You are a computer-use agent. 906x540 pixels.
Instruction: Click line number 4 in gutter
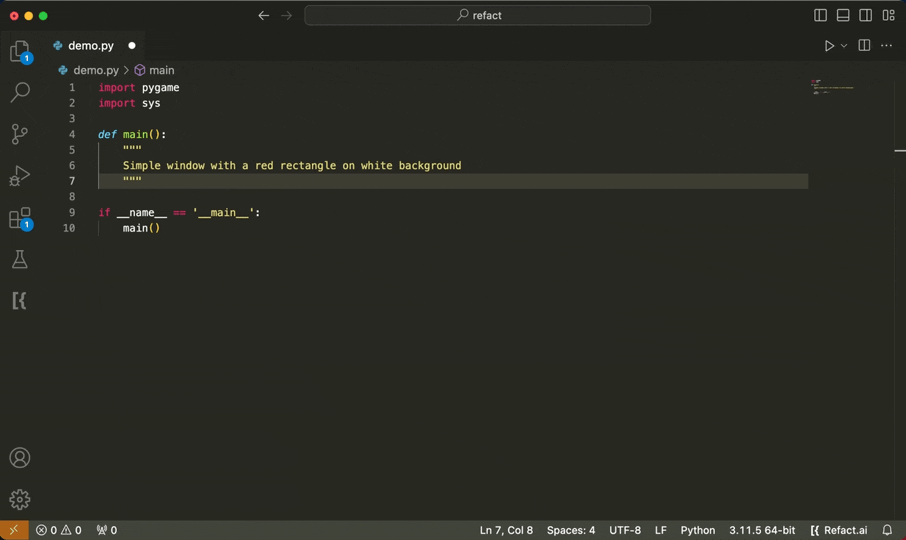pyautogui.click(x=72, y=134)
